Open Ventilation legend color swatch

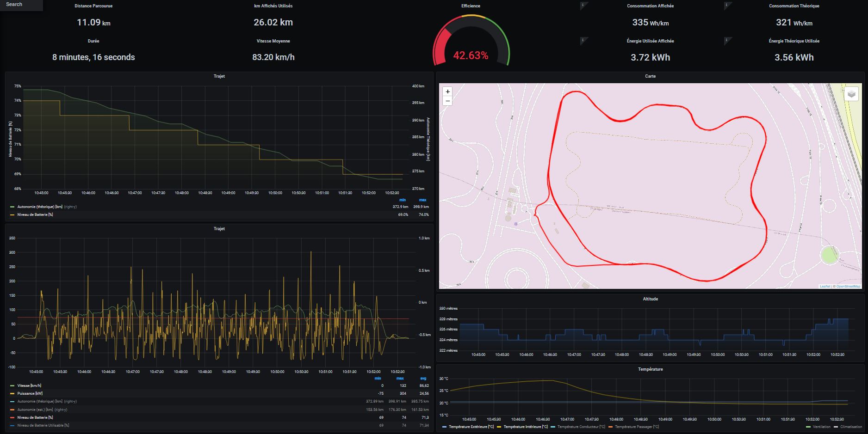tap(808, 427)
